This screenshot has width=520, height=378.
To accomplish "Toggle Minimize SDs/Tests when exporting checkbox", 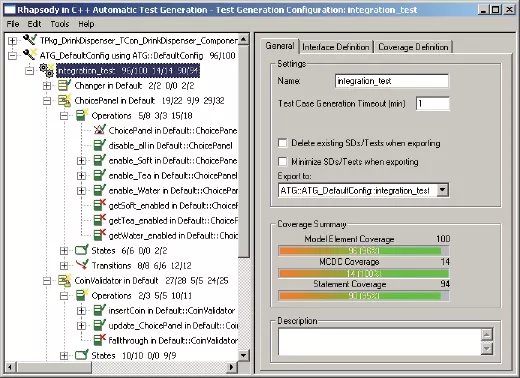I will click(282, 162).
